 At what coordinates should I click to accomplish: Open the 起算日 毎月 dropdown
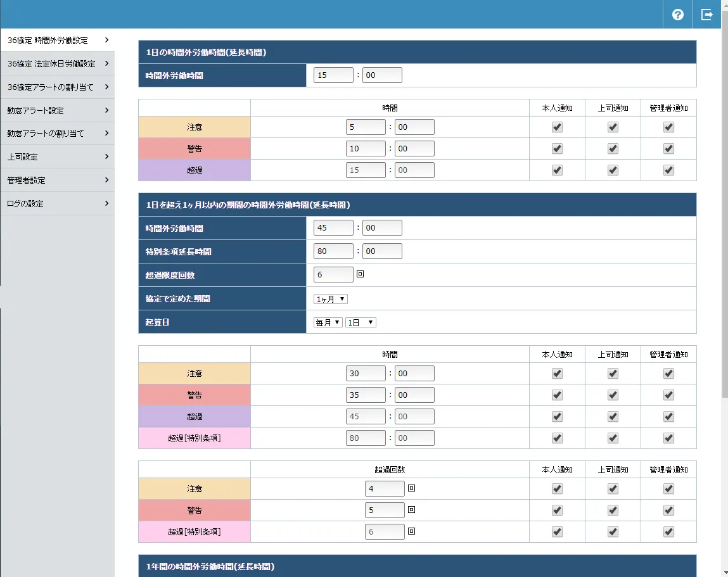tap(328, 322)
